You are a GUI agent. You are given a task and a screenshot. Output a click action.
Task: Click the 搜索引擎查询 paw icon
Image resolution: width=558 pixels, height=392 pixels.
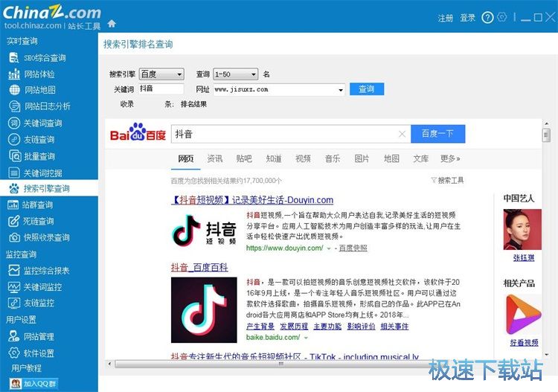(x=14, y=188)
